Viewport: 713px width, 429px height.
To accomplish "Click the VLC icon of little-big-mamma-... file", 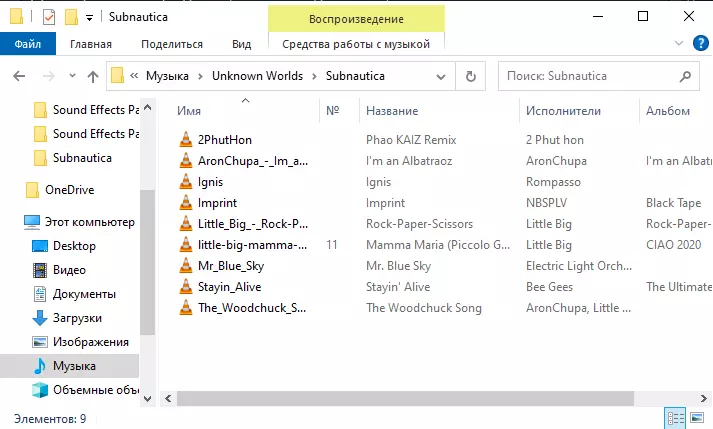I will pyautogui.click(x=186, y=244).
